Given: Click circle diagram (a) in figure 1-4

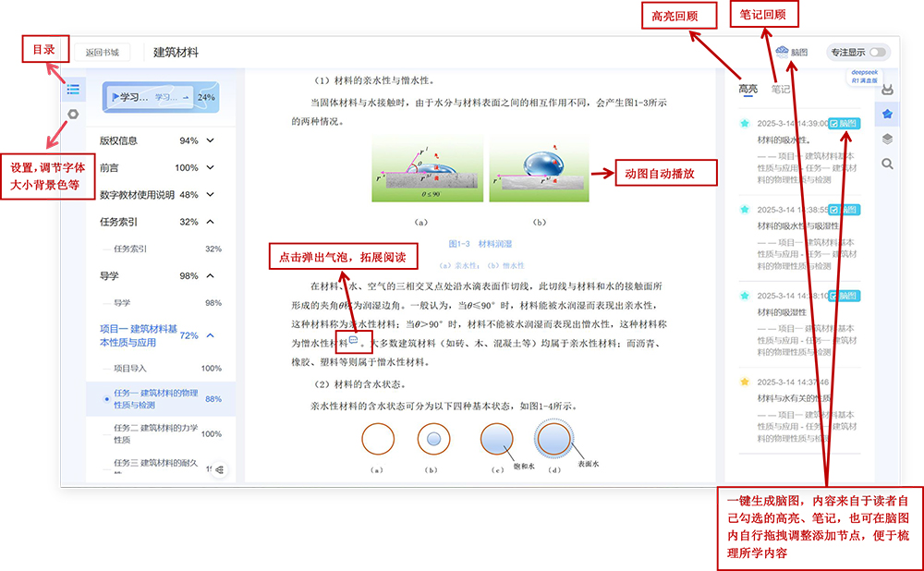Looking at the screenshot, I should click(x=378, y=439).
